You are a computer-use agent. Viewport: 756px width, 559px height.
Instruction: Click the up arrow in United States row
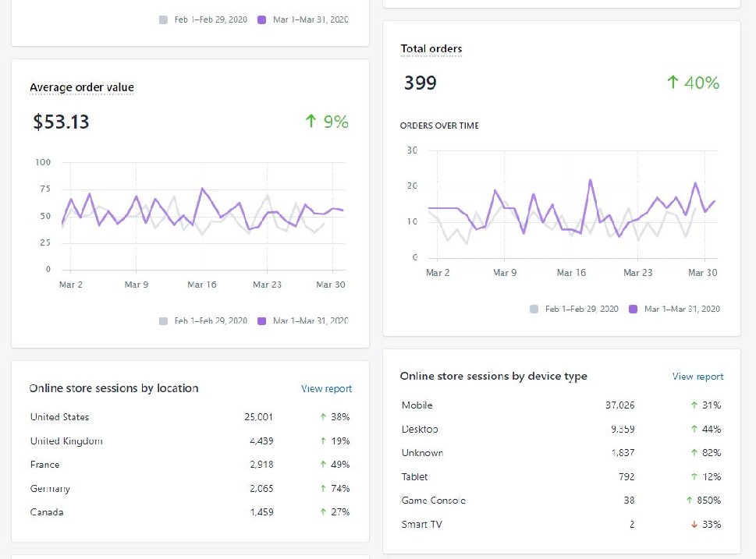coord(323,417)
